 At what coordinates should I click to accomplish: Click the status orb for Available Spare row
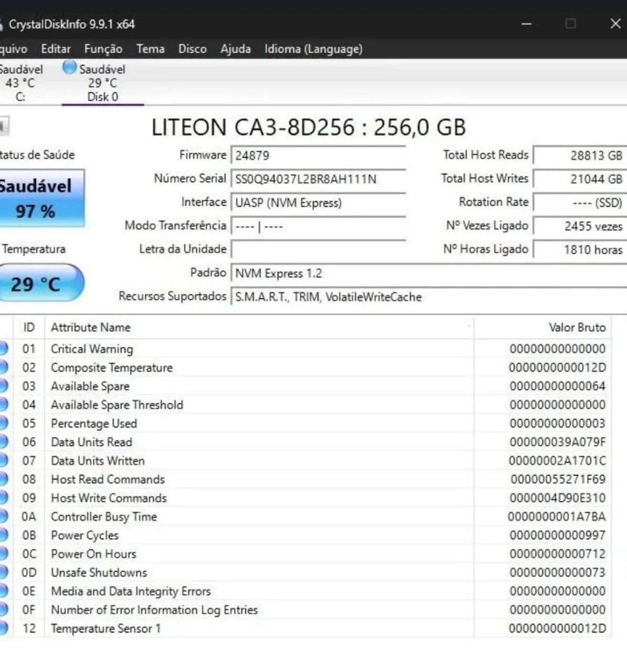click(3, 386)
